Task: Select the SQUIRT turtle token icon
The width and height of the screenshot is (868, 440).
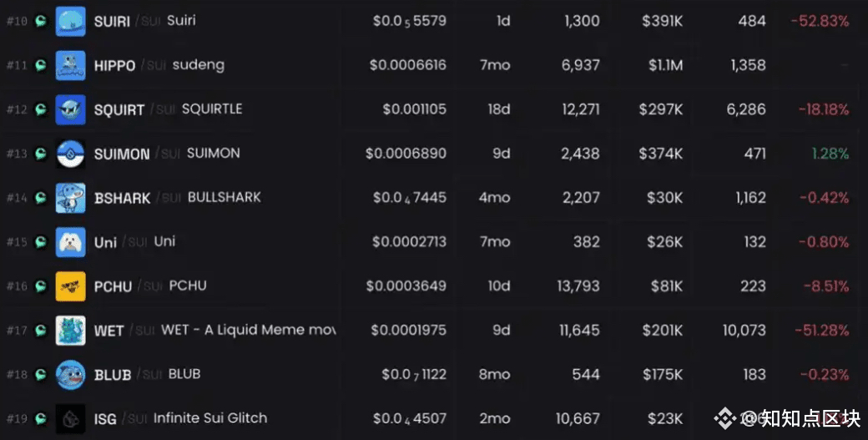Action: click(x=70, y=109)
